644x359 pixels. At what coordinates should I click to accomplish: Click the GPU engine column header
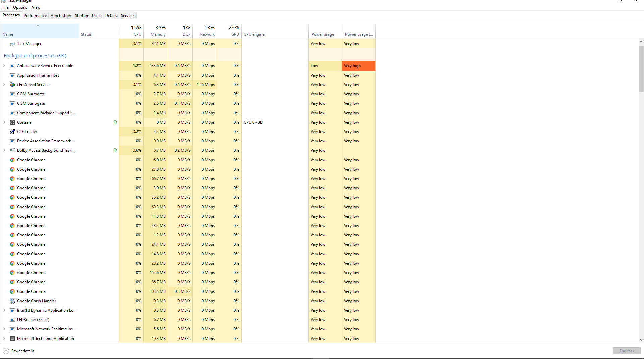click(275, 31)
